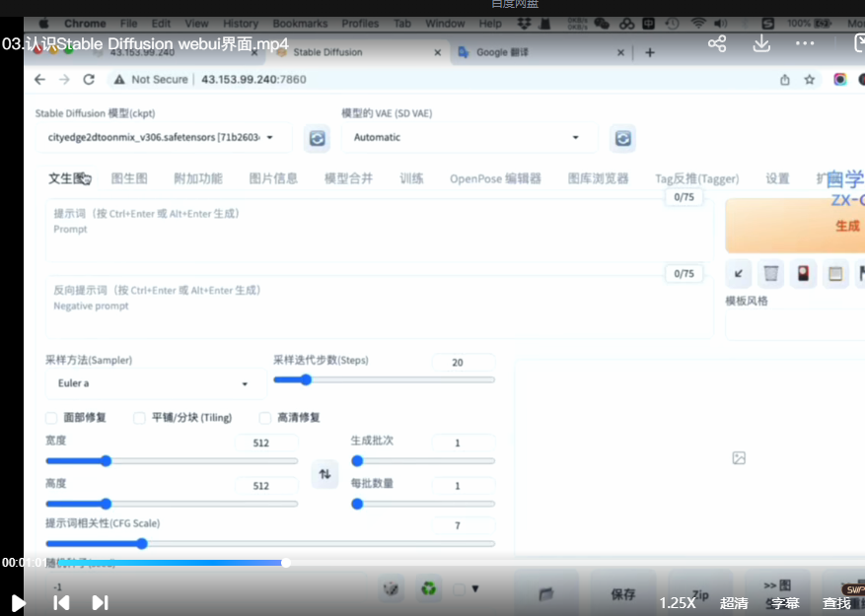Click the 保存 save button

coord(622,593)
